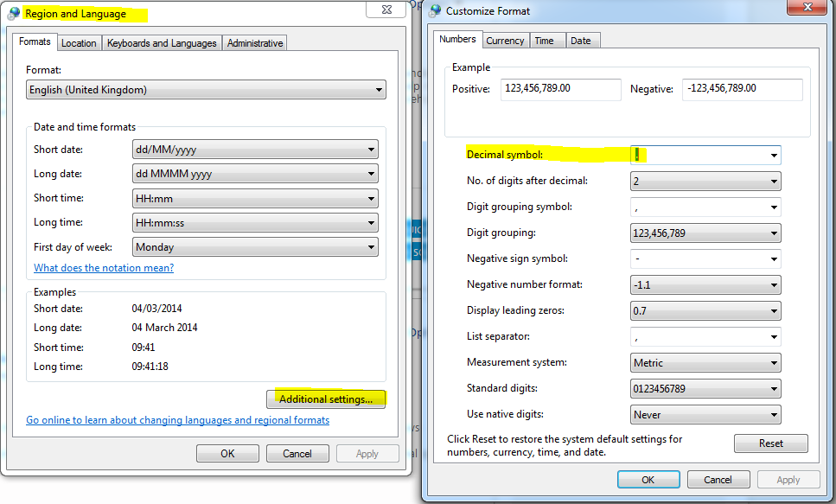The height and width of the screenshot is (504, 836).
Task: Switch to the Administrative tab
Action: [x=254, y=41]
